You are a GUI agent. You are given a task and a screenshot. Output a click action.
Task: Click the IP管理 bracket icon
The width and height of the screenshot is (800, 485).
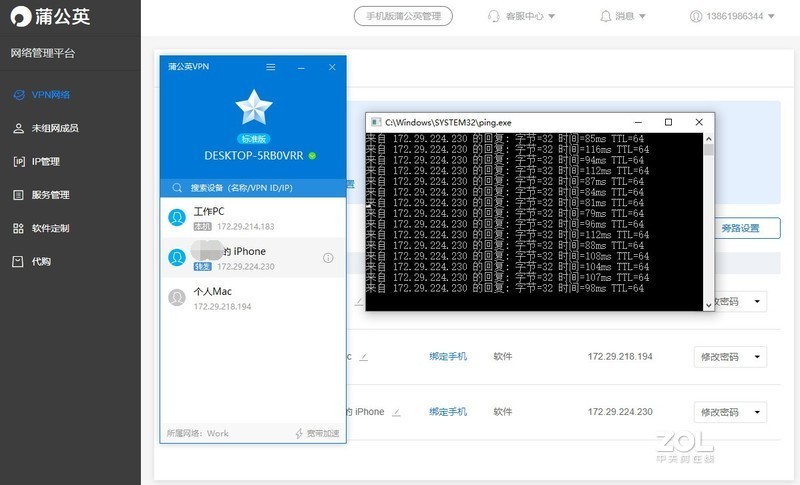(19, 162)
